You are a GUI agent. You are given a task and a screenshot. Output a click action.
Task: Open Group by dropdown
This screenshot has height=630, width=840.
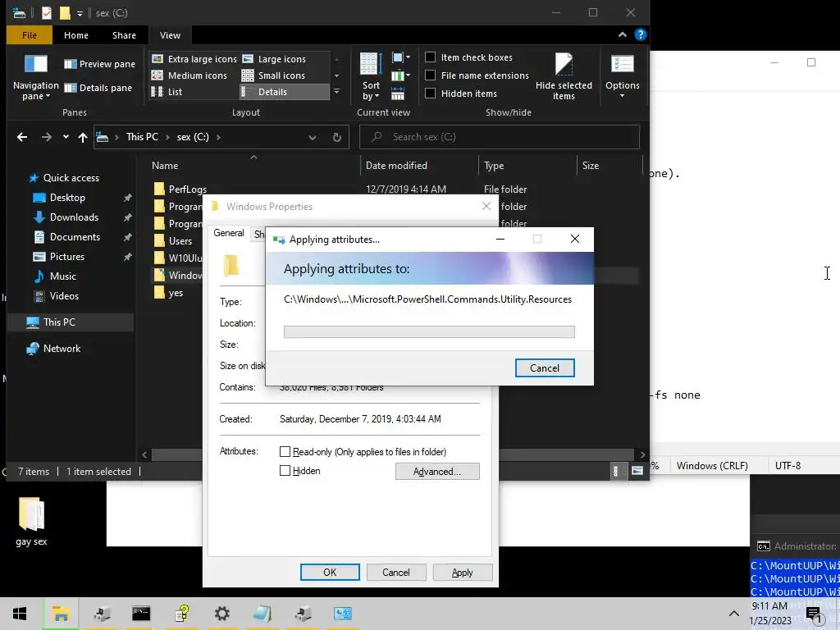pyautogui.click(x=400, y=57)
